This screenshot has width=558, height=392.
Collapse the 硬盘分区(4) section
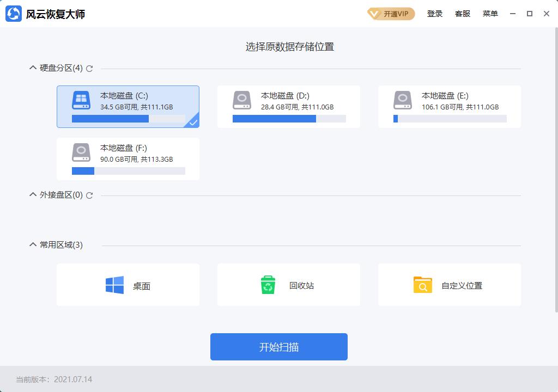[x=33, y=68]
